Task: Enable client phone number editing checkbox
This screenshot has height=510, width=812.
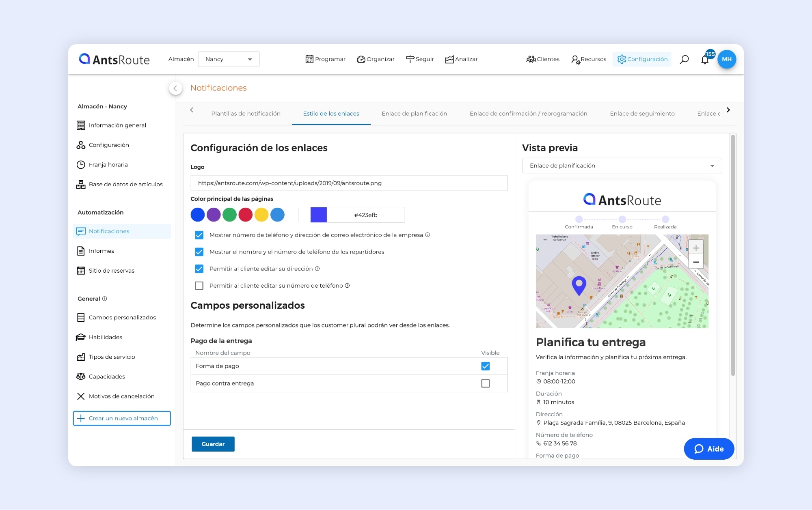Action: pos(199,286)
